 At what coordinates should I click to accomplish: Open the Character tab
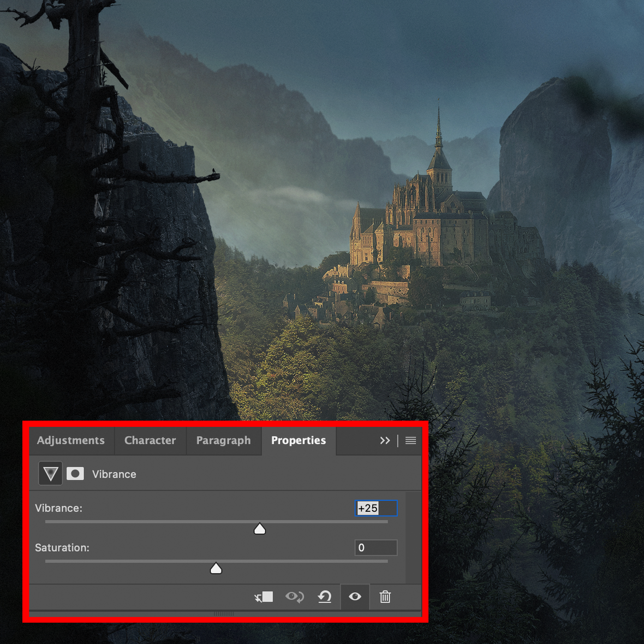click(150, 440)
